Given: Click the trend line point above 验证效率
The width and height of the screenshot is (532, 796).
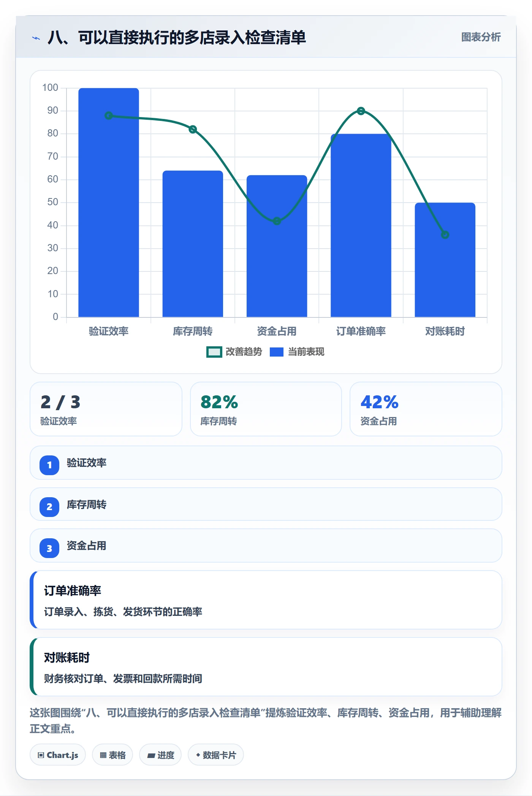Looking at the screenshot, I should tap(109, 116).
